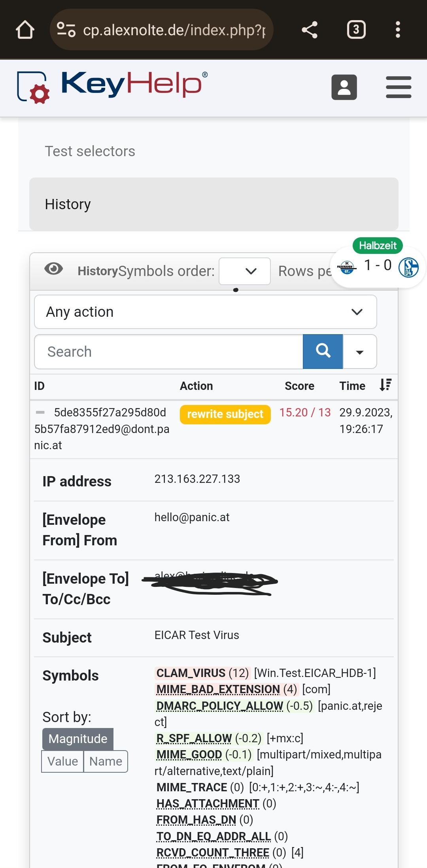This screenshot has width=427, height=868.
Task: Sort symbols by Name
Action: pyautogui.click(x=106, y=761)
